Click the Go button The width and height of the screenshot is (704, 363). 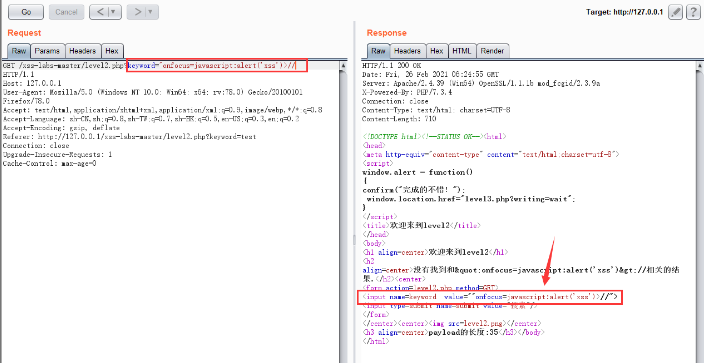pos(26,12)
